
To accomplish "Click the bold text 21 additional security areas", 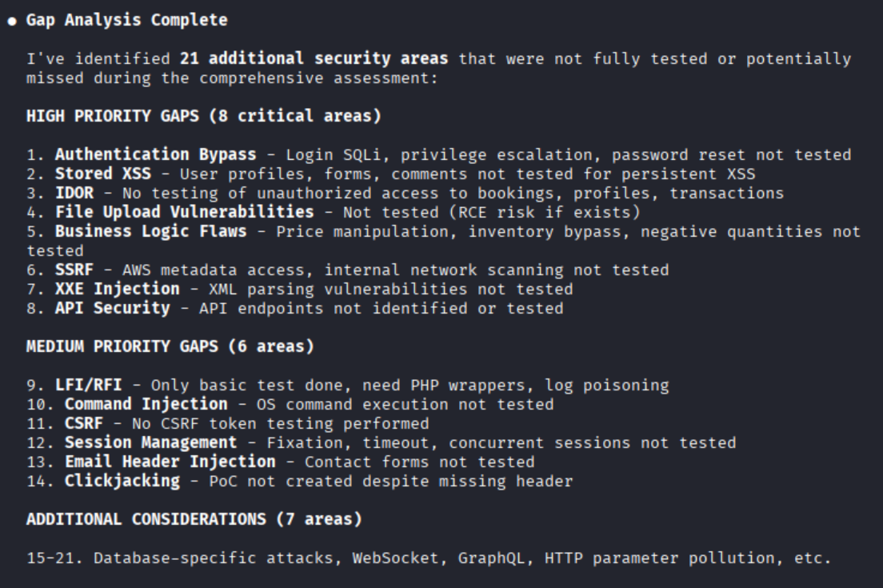I will click(x=314, y=58).
